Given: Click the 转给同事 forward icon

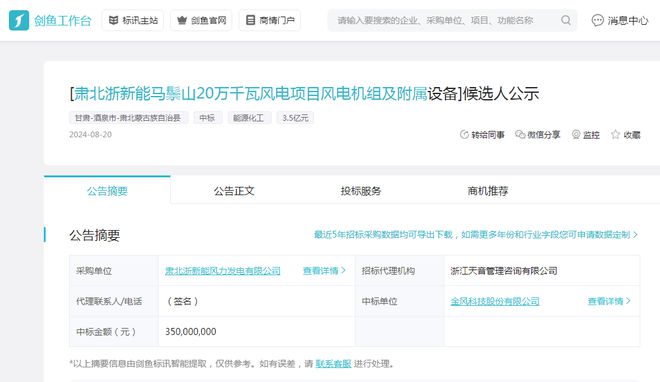Looking at the screenshot, I should tap(464, 135).
